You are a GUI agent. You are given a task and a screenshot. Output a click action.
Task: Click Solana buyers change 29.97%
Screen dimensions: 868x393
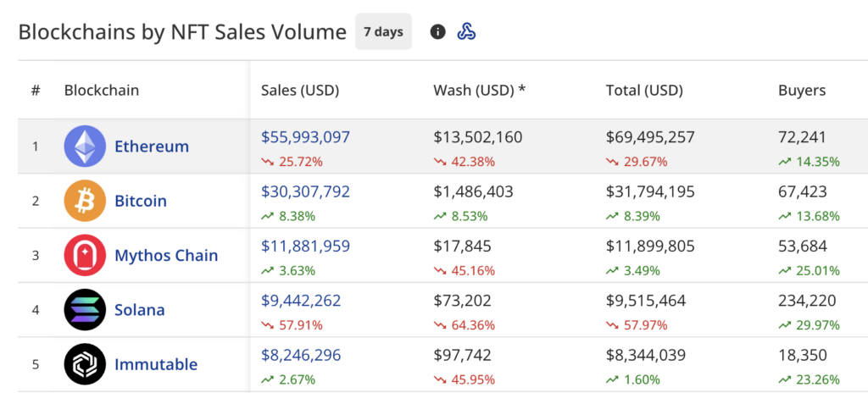coord(810,325)
